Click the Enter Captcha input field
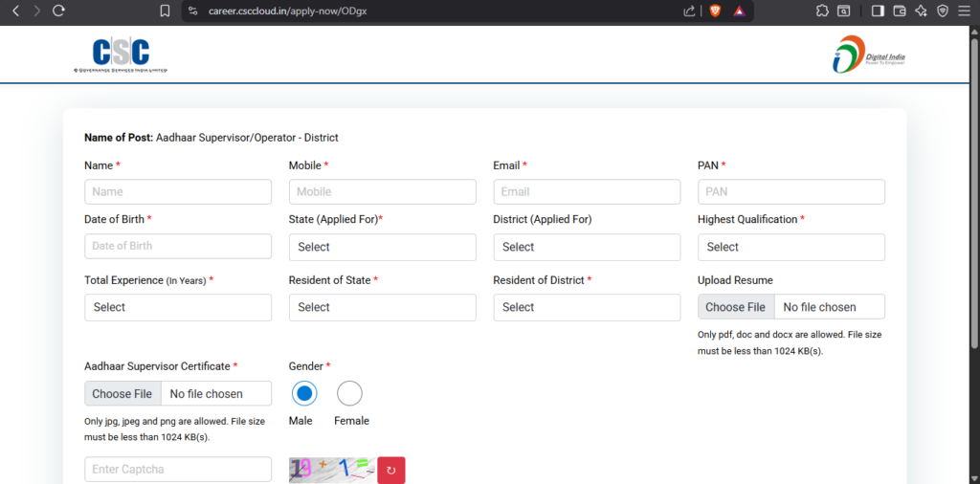The height and width of the screenshot is (484, 980). coord(177,469)
